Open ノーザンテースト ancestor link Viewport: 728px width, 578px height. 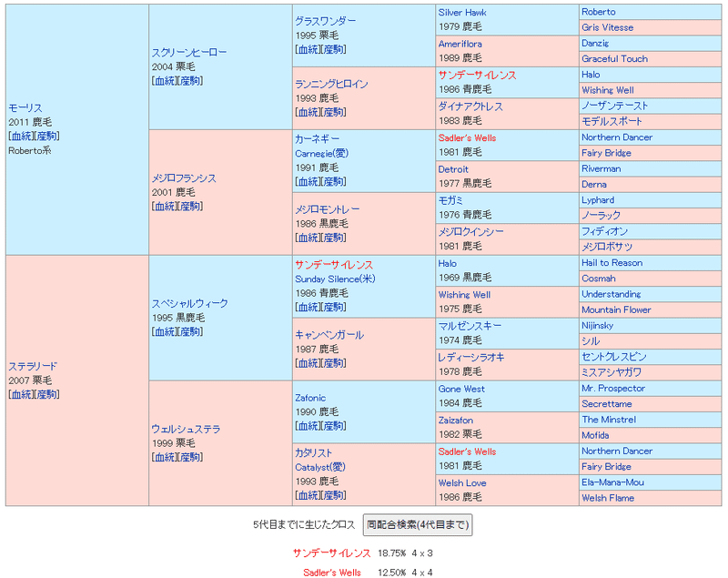point(615,106)
